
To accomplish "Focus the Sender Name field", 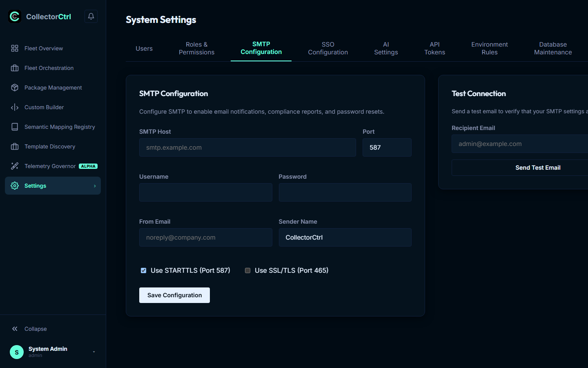I will 345,237.
